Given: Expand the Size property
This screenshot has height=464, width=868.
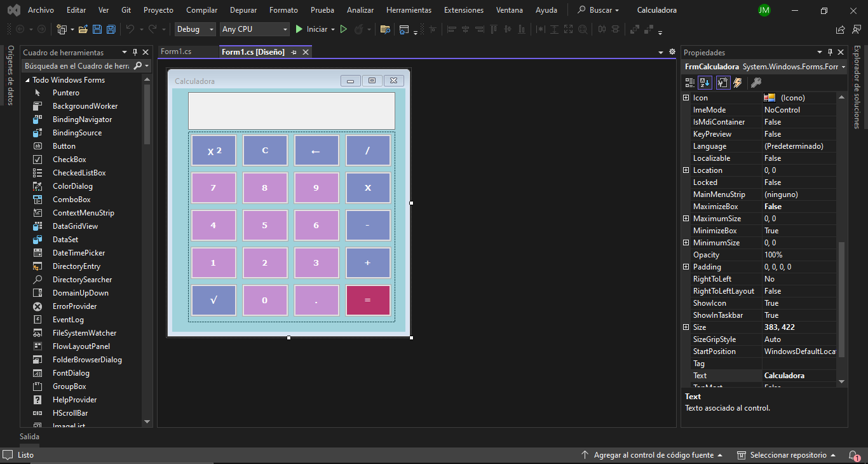Looking at the screenshot, I should 686,327.
